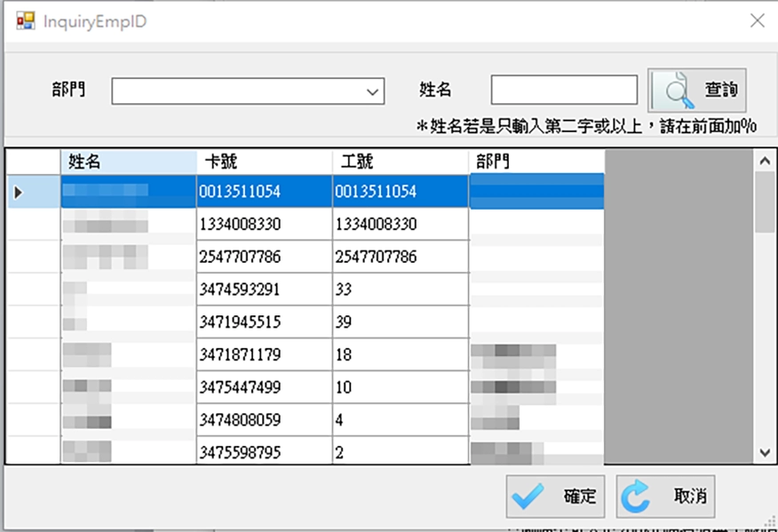Click the row selector arrow beside the highlighted row
778x532 pixels.
tap(16, 191)
